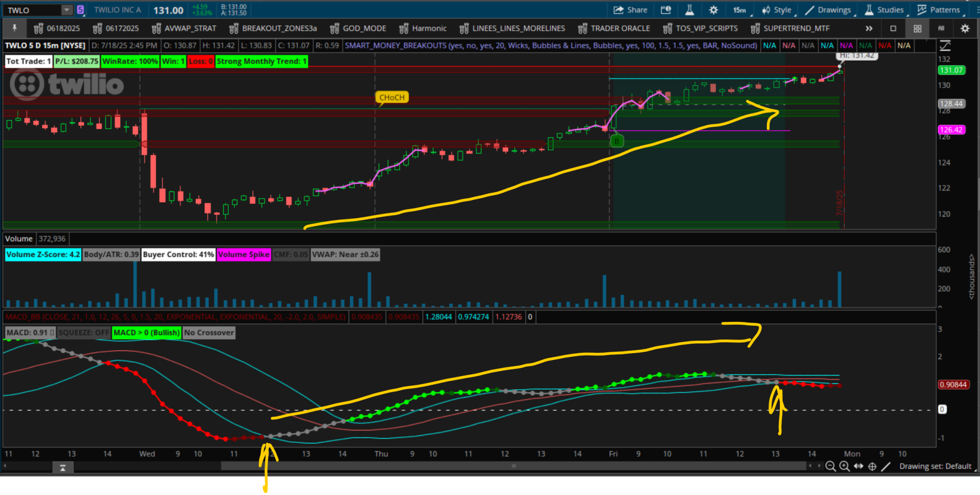
Task: Click the 131.07 current price tag
Action: (x=951, y=70)
